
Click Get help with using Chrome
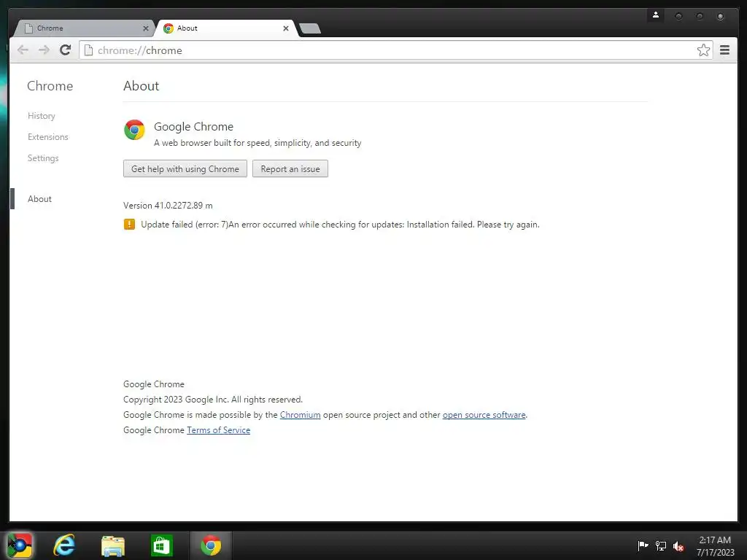tap(185, 168)
